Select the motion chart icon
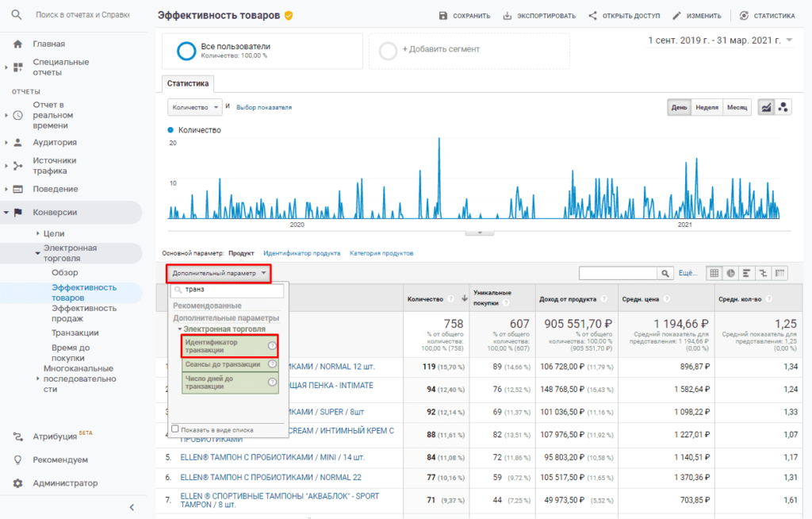The height and width of the screenshot is (519, 812). pos(783,107)
